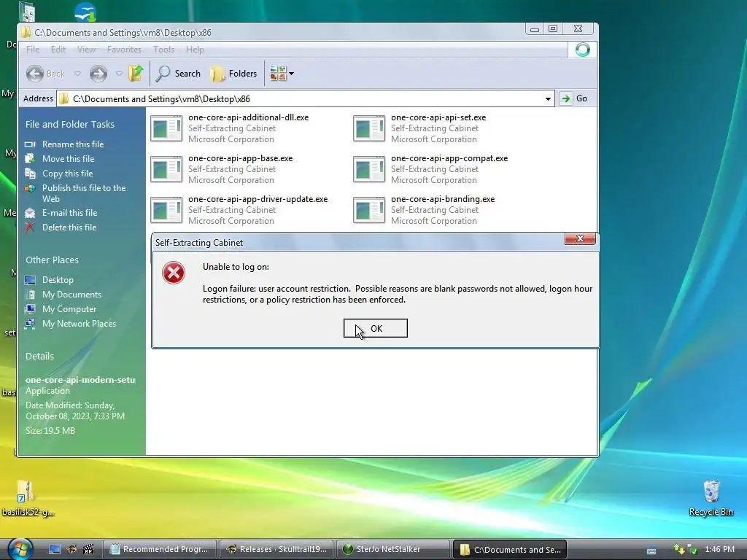Open the Back history dropdown arrow

pos(77,74)
